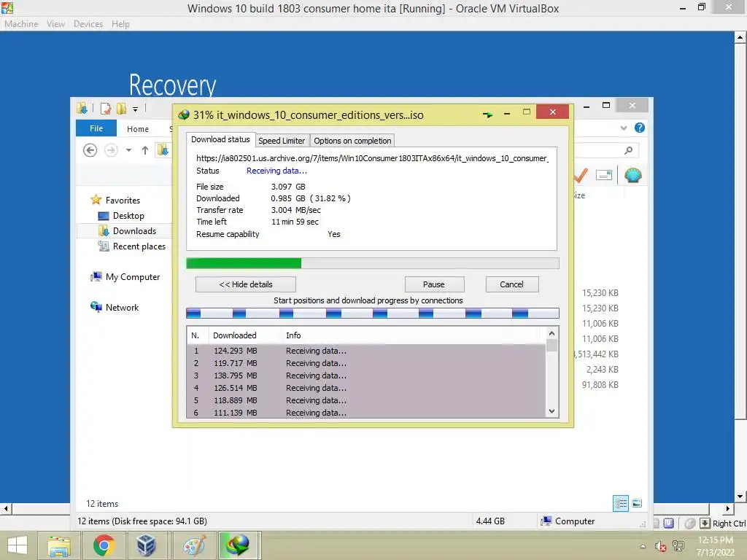Click the rename-style ribbon icon beside checkmark
747x560 pixels.
tap(603, 175)
